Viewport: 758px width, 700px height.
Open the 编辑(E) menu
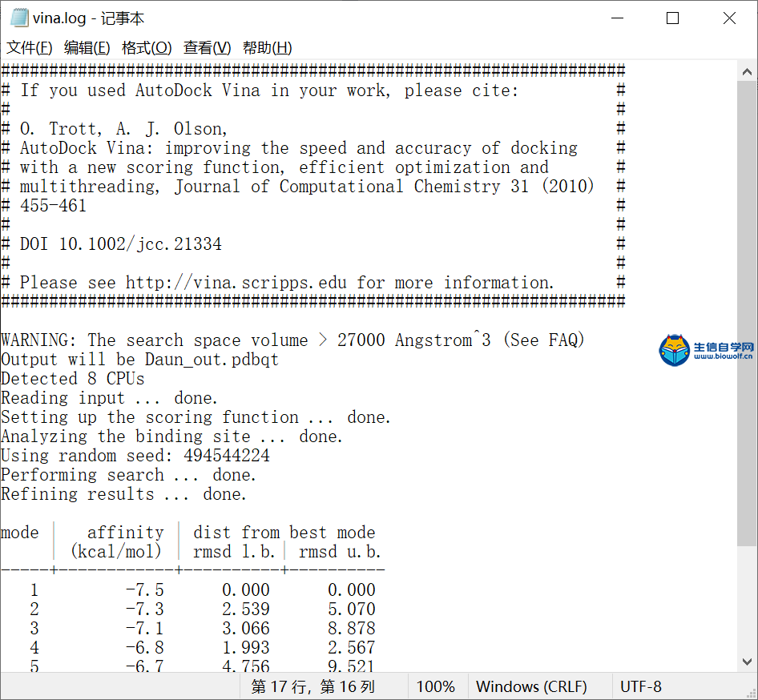click(87, 48)
